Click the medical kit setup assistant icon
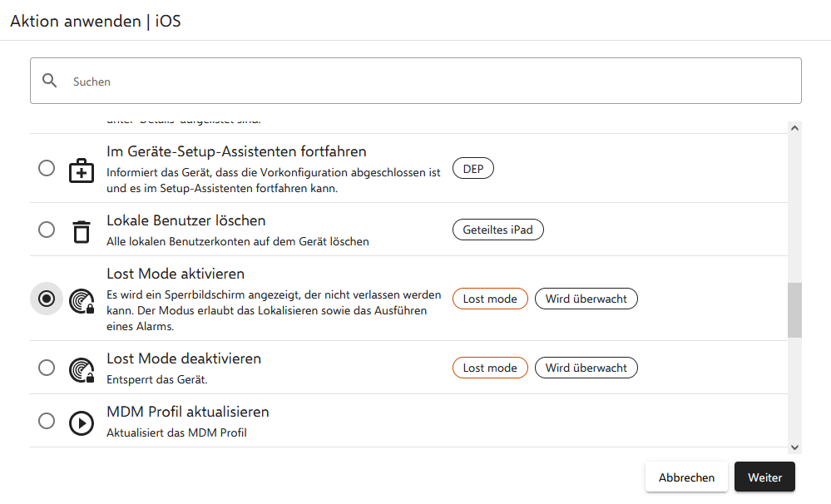Viewport: 831px width, 504px height. 82,170
